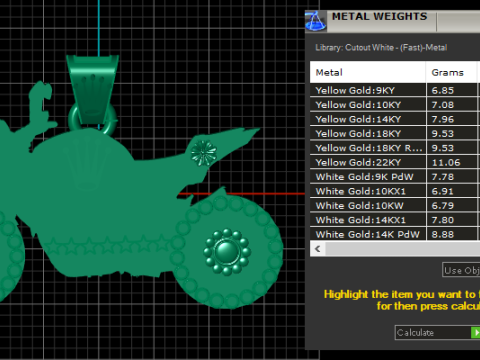Screen dimensions: 480x360
Task: Click the Metal column header
Action: click(368, 72)
